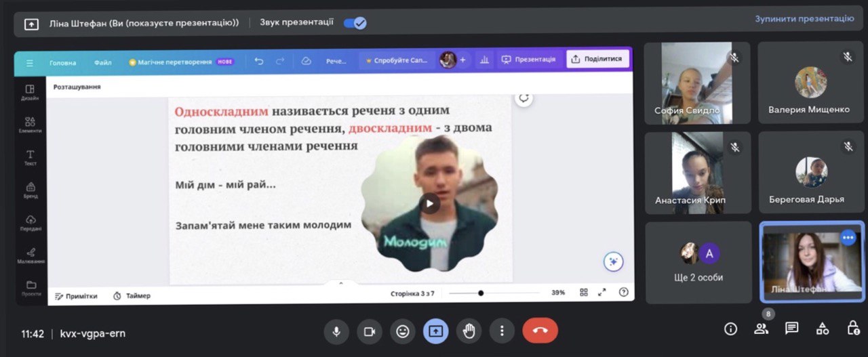868x357 pixels.
Task: Turn off camera in the call controls
Action: coord(370,331)
